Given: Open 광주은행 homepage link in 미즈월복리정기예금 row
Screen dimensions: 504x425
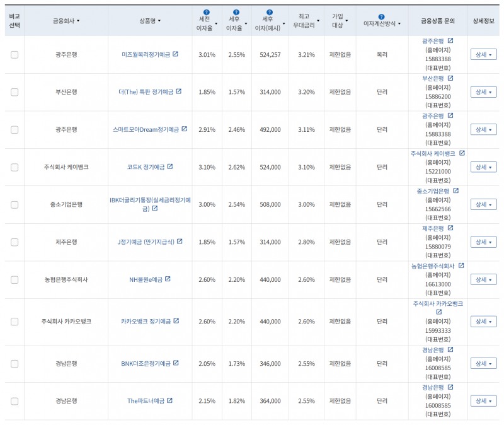Looking at the screenshot, I should click(x=433, y=41).
